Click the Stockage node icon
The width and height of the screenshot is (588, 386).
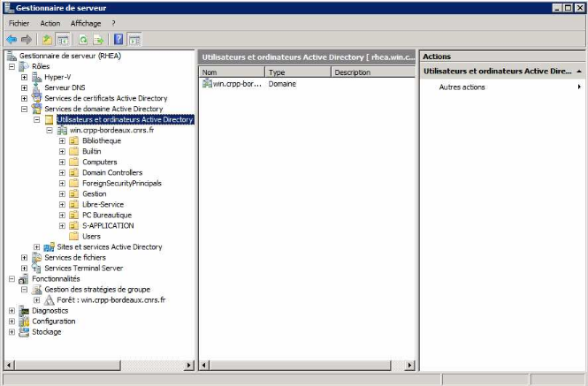tap(24, 332)
